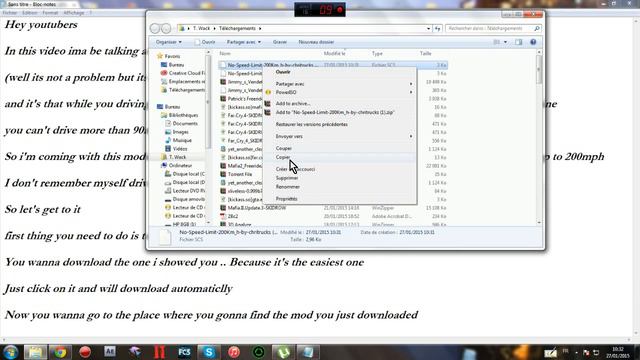The width and height of the screenshot is (640, 360).
Task: Open the Windows Start button
Action: click(11, 352)
